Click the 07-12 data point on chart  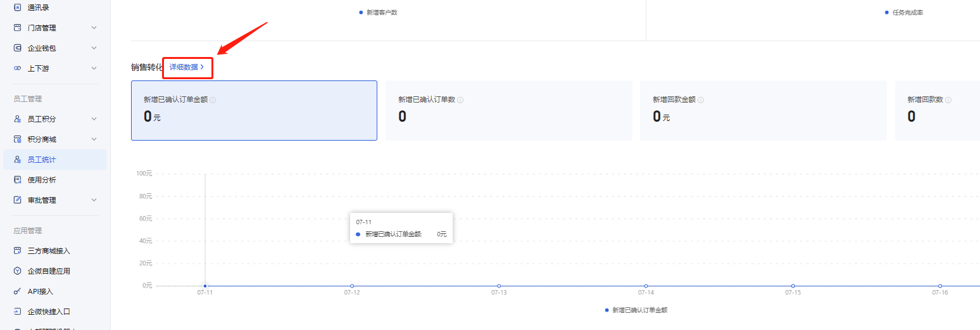(352, 286)
